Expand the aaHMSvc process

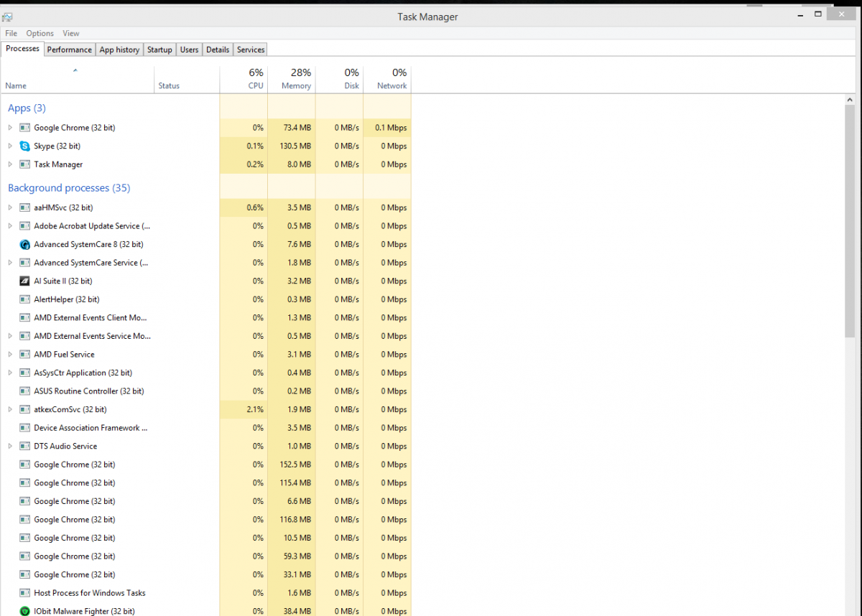click(10, 207)
